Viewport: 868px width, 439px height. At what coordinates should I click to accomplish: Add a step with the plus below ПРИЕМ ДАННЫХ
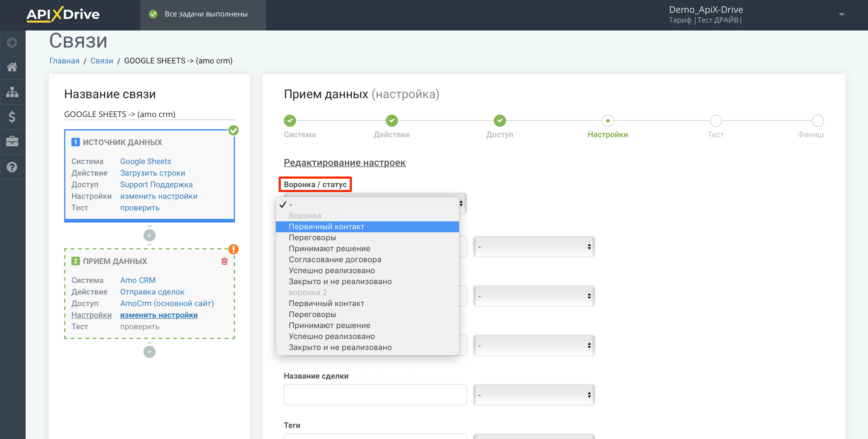tap(149, 352)
